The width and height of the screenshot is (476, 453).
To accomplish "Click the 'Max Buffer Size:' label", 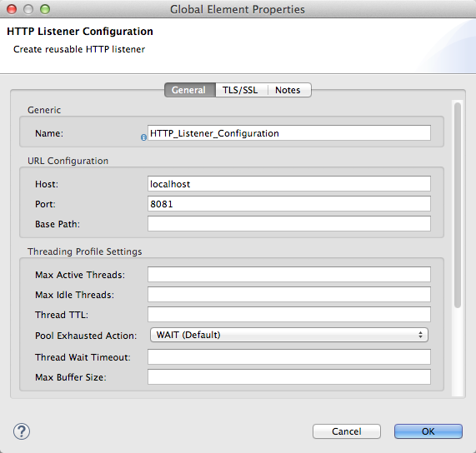I will 71,377.
